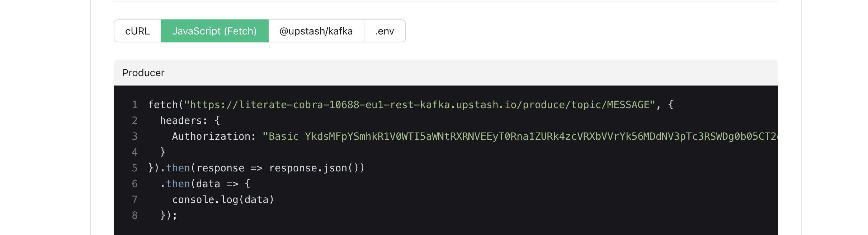Select the first then call on line 5
The height and width of the screenshot is (235, 868).
click(178, 167)
